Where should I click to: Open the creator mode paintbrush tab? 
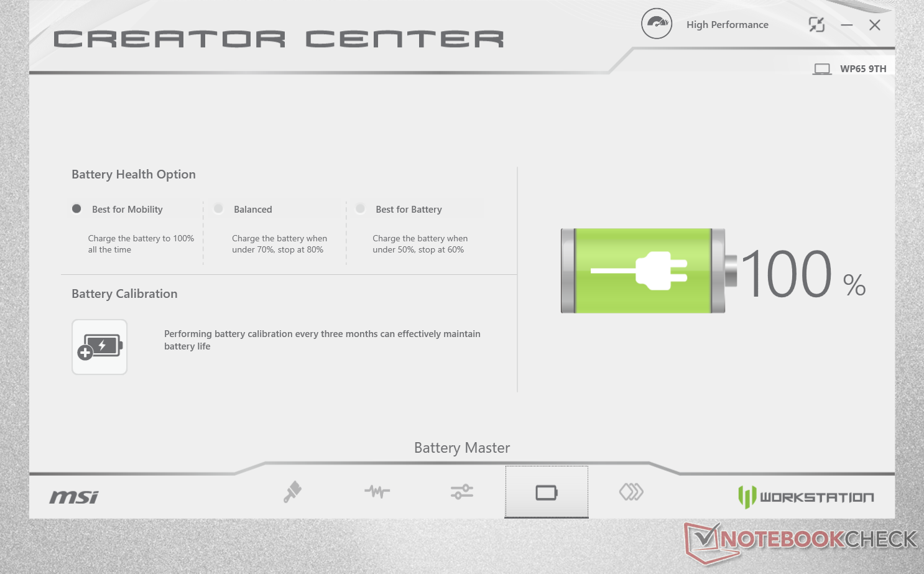click(x=293, y=492)
